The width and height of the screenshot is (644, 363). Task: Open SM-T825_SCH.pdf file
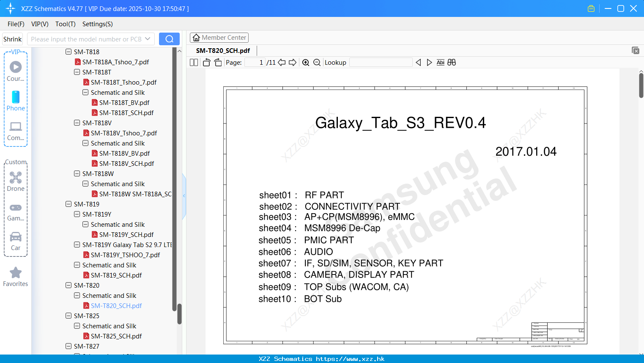click(x=116, y=336)
